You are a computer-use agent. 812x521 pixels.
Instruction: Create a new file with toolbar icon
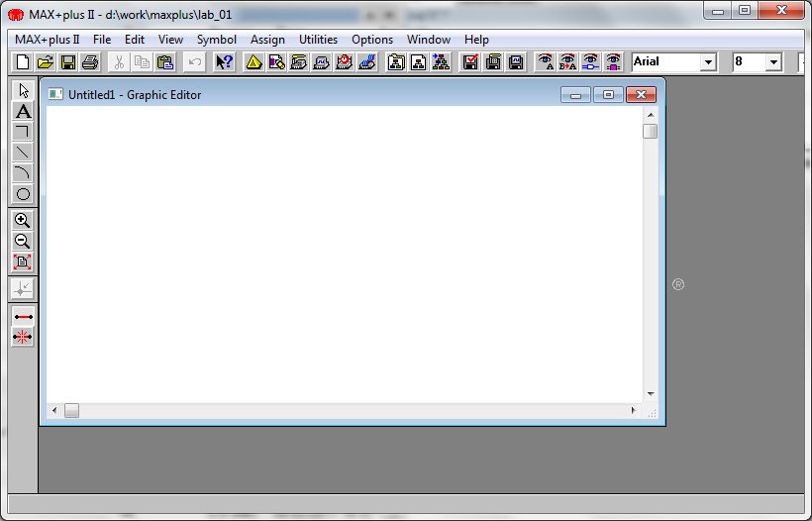point(22,62)
